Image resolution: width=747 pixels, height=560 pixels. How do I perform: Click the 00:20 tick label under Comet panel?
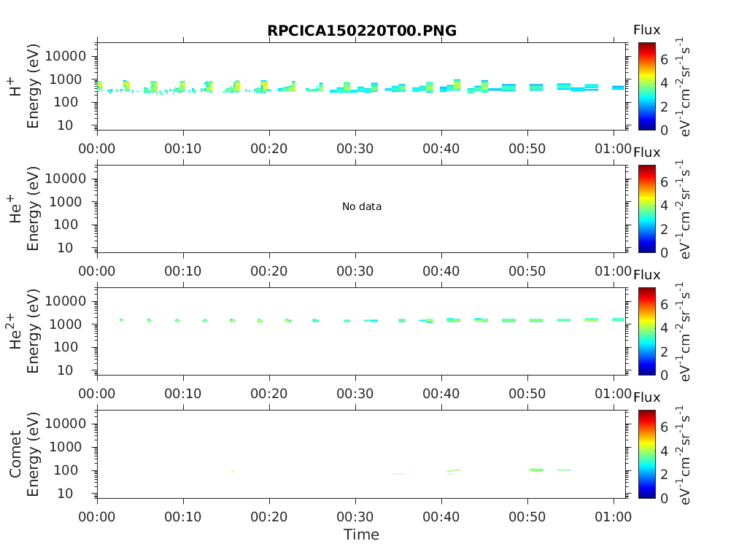269,517
